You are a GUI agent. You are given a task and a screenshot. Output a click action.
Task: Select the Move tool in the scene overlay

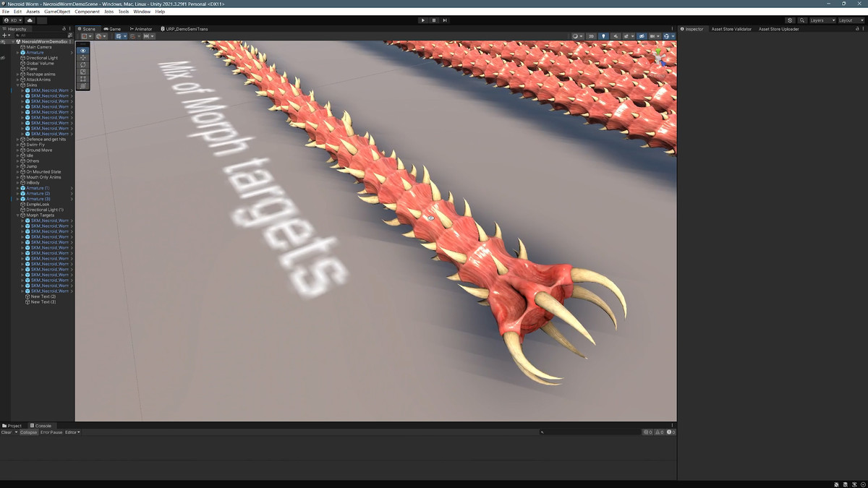point(83,57)
